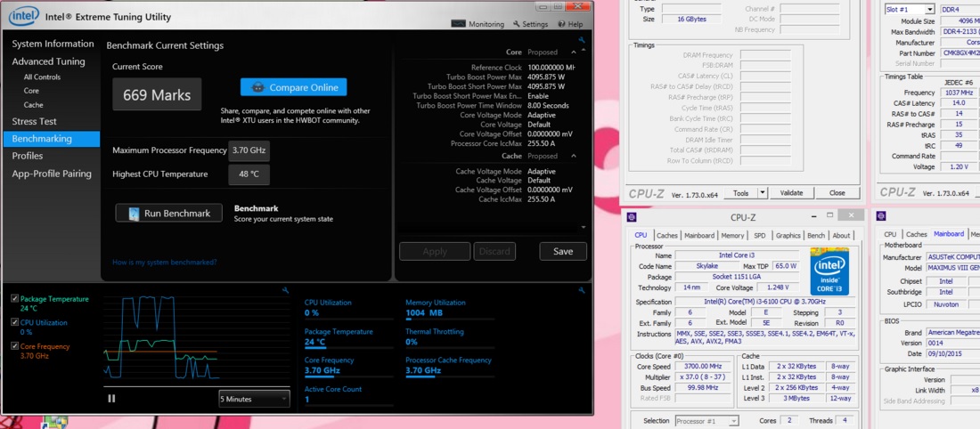Screen dimensions: 980x429
Task: Collapse the Cache proposed settings section
Action: [574, 156]
